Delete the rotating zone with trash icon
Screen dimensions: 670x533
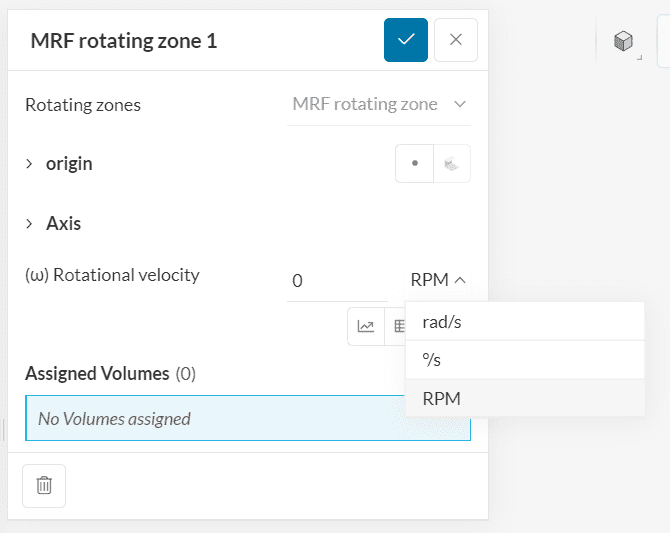coord(44,486)
